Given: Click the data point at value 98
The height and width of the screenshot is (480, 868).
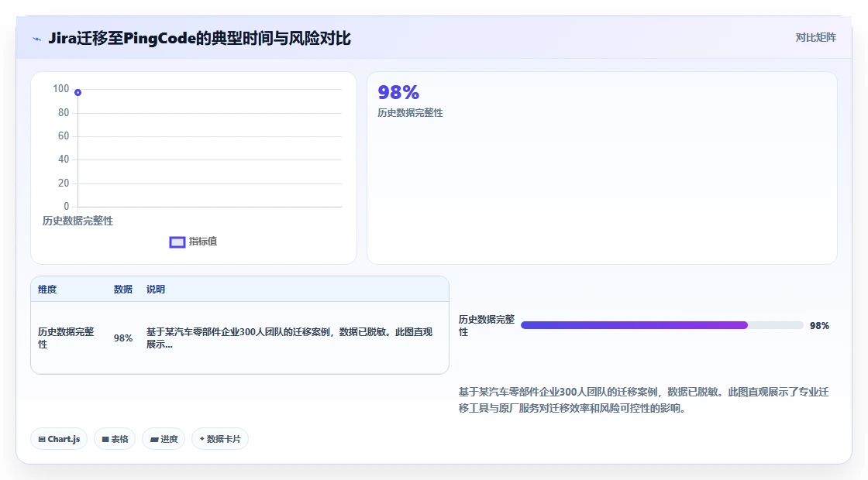Looking at the screenshot, I should 78,92.
